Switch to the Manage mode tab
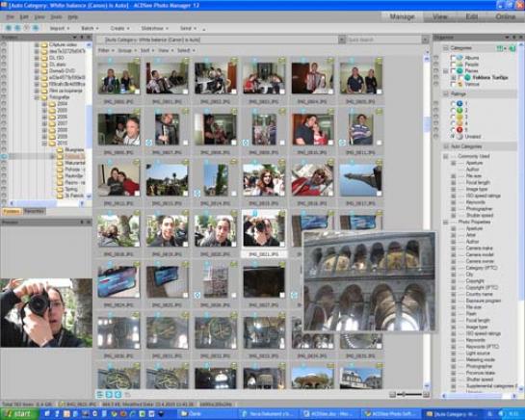The image size is (525, 420). pyautogui.click(x=402, y=16)
